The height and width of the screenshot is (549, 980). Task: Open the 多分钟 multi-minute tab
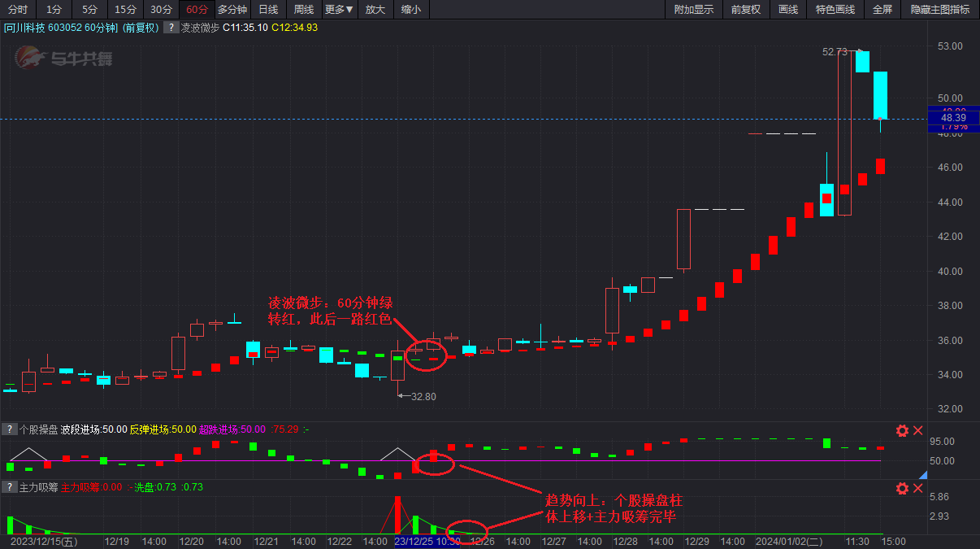click(x=232, y=10)
